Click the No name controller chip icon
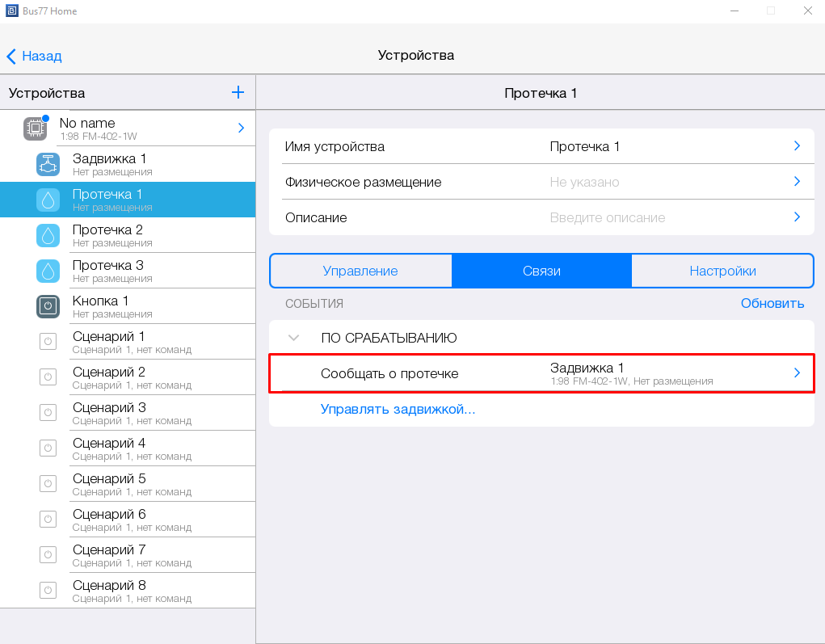825x644 pixels. click(x=35, y=128)
